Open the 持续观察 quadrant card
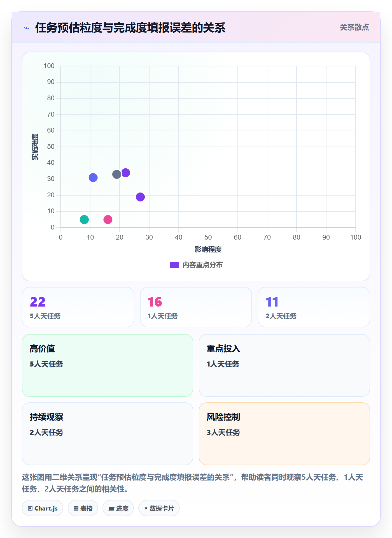This screenshot has width=392, height=538. [x=108, y=434]
